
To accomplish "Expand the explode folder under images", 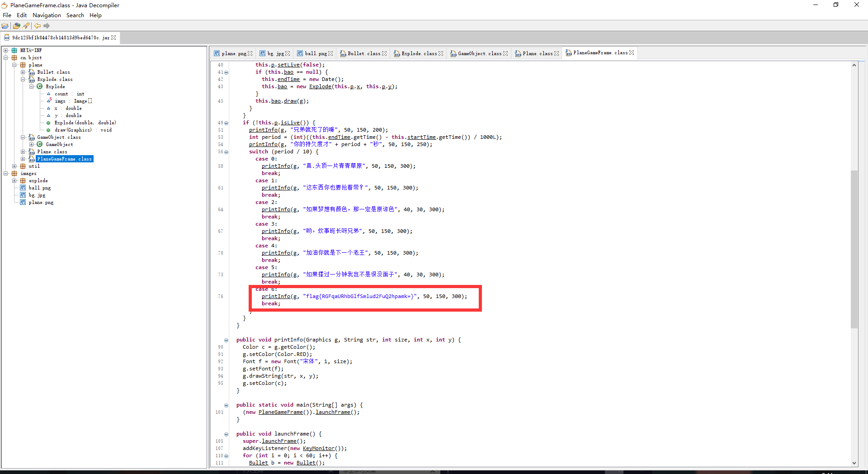I will 14,180.
